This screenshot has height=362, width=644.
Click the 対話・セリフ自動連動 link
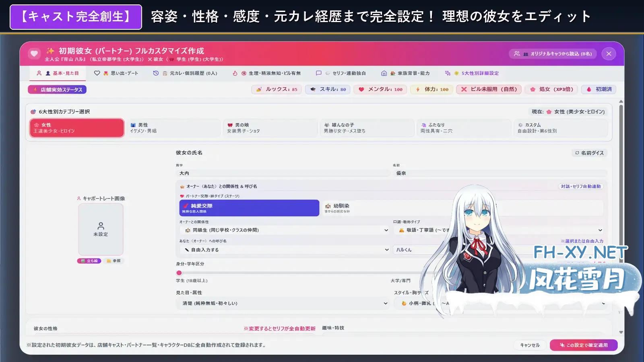581,186
